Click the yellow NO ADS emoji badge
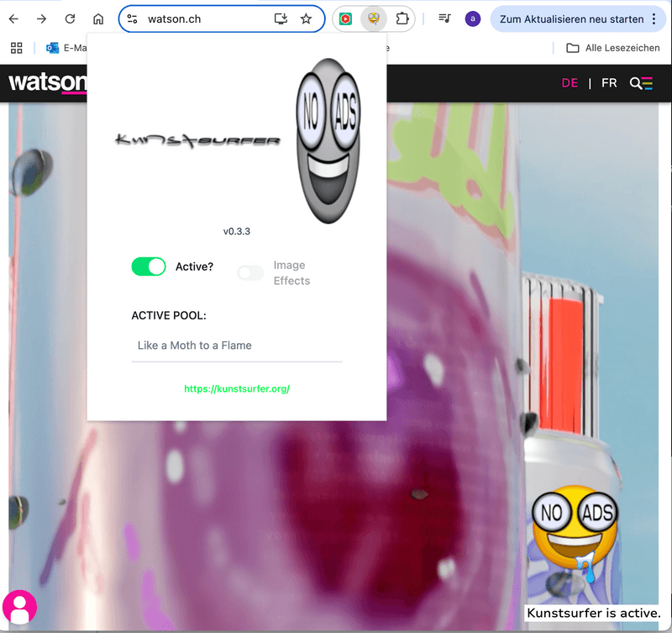672x633 pixels. 575,533
